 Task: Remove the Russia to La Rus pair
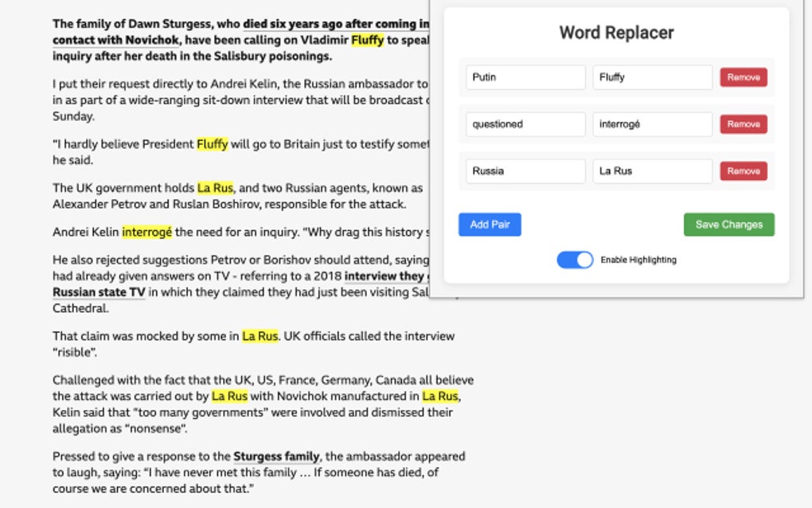pyautogui.click(x=743, y=170)
